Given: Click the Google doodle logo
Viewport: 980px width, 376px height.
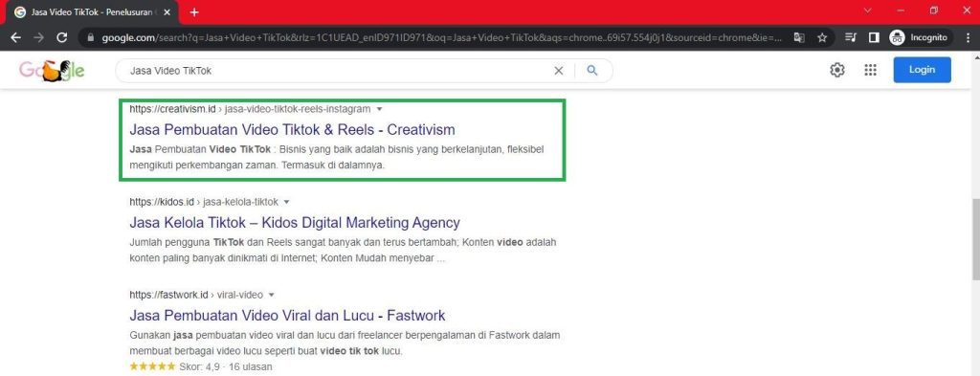Looking at the screenshot, I should point(52,71).
